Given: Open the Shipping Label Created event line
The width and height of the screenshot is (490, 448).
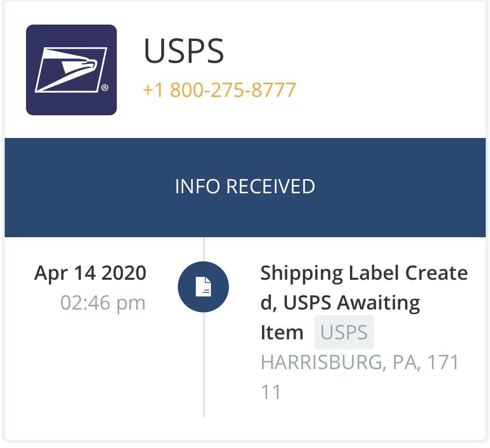Looking at the screenshot, I should point(364,273).
